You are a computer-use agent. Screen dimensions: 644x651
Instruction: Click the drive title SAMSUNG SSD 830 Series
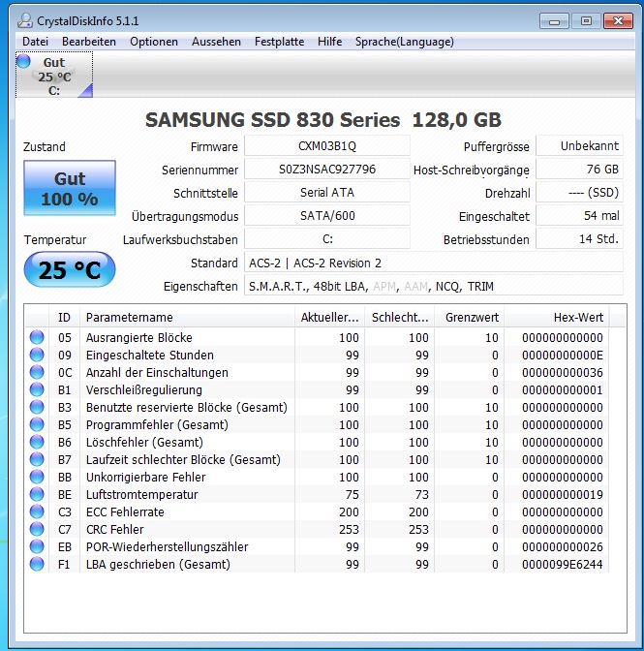(323, 120)
